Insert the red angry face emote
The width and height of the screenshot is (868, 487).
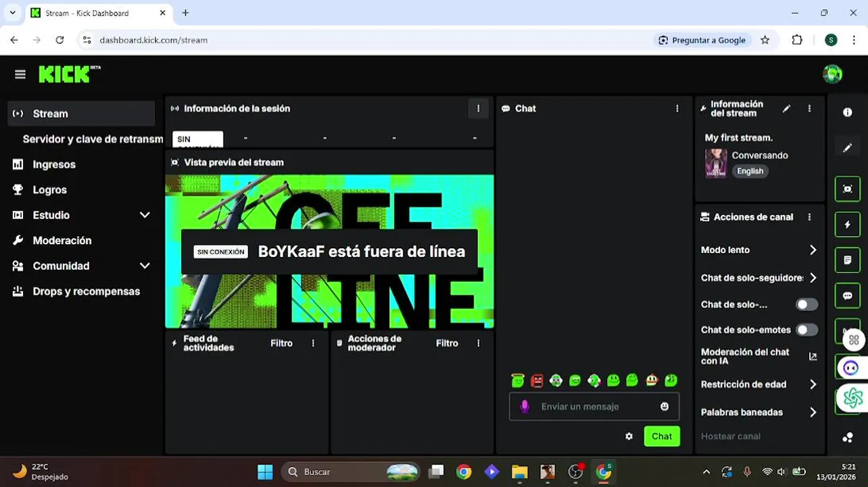[x=537, y=381]
